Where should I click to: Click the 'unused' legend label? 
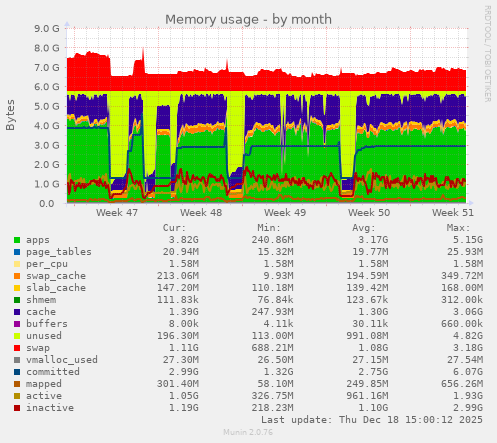(x=44, y=336)
